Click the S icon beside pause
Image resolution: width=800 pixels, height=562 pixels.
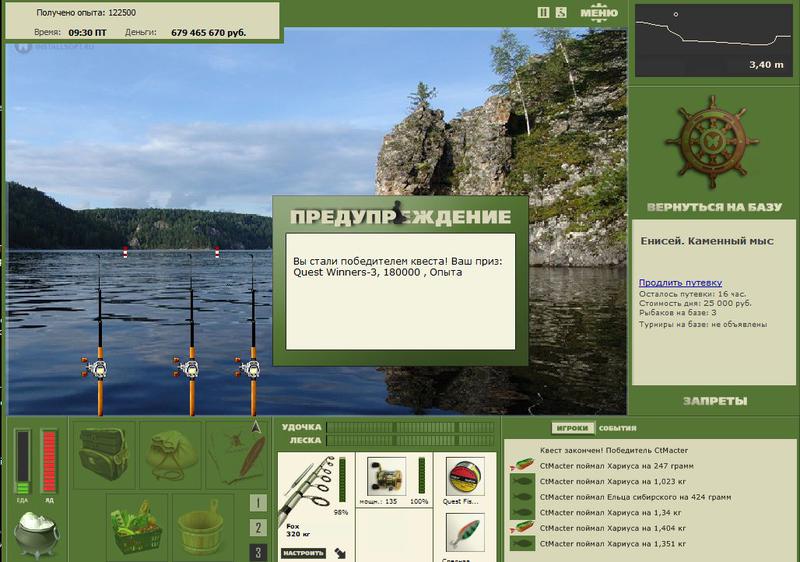561,12
